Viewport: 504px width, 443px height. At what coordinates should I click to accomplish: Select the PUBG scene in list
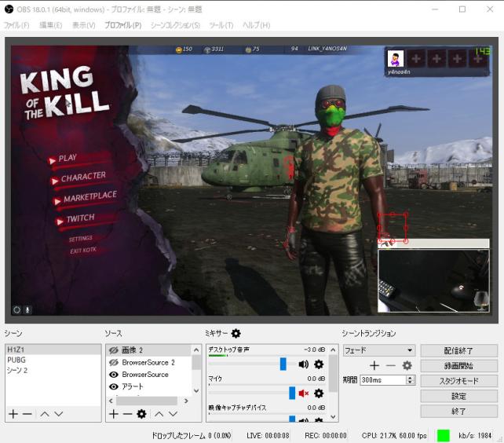coord(17,360)
